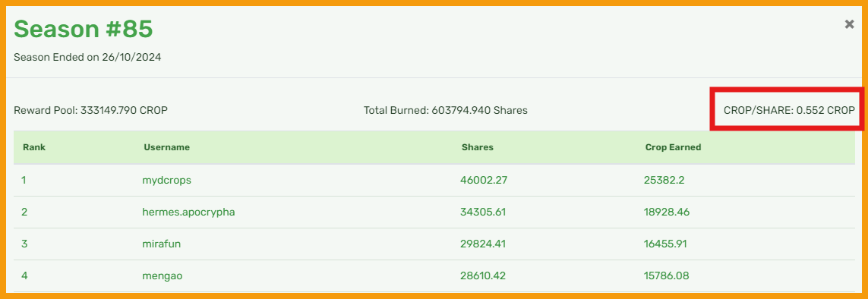Select crop earned value 25382.2
This screenshot has width=868, height=299.
(664, 180)
